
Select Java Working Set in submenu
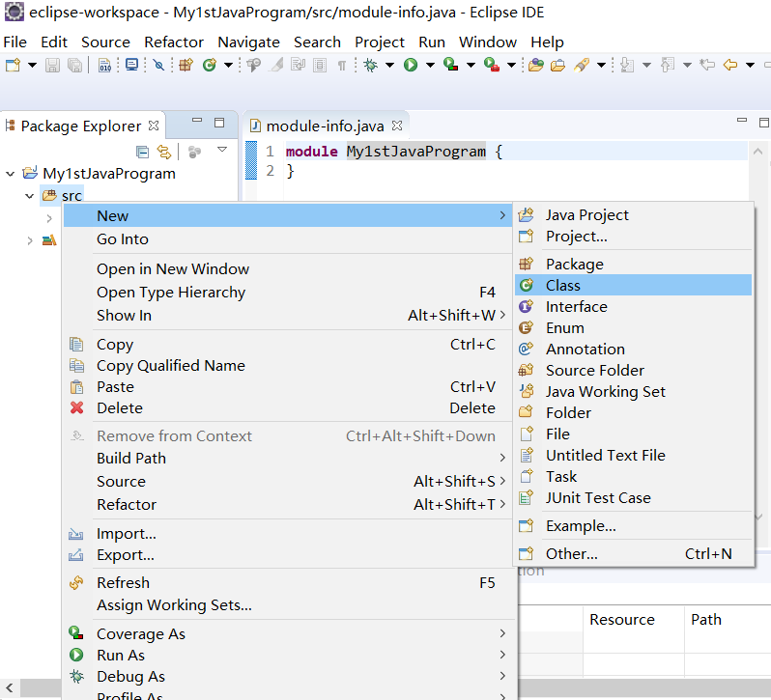634,391
